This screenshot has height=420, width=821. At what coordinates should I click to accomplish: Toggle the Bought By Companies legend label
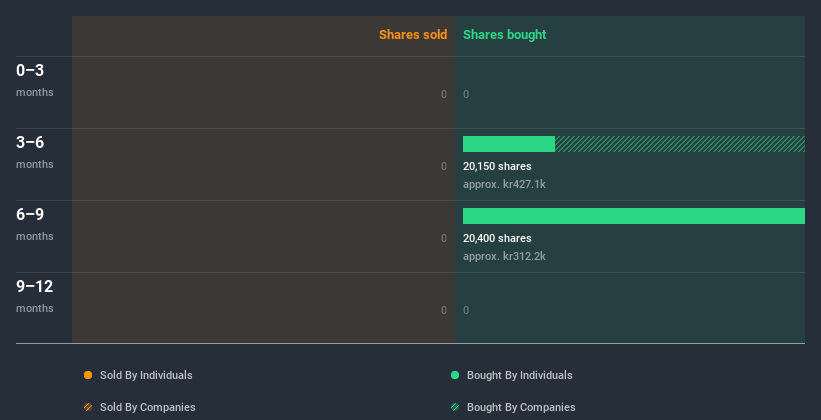pyautogui.click(x=521, y=407)
